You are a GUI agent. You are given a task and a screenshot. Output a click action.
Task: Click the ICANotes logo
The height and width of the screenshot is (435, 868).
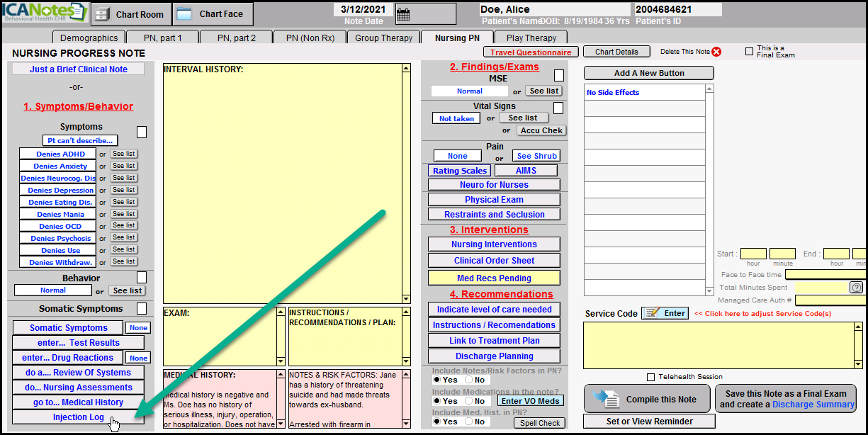pos(44,13)
